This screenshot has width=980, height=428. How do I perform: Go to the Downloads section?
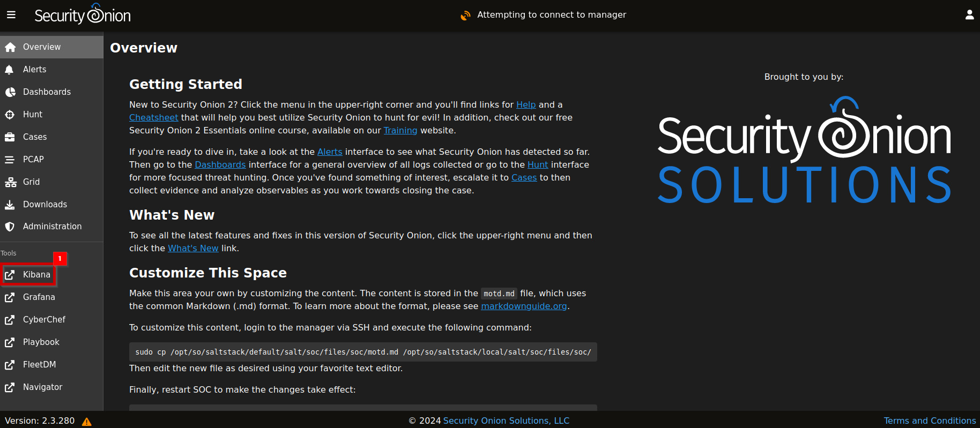pyautogui.click(x=45, y=205)
